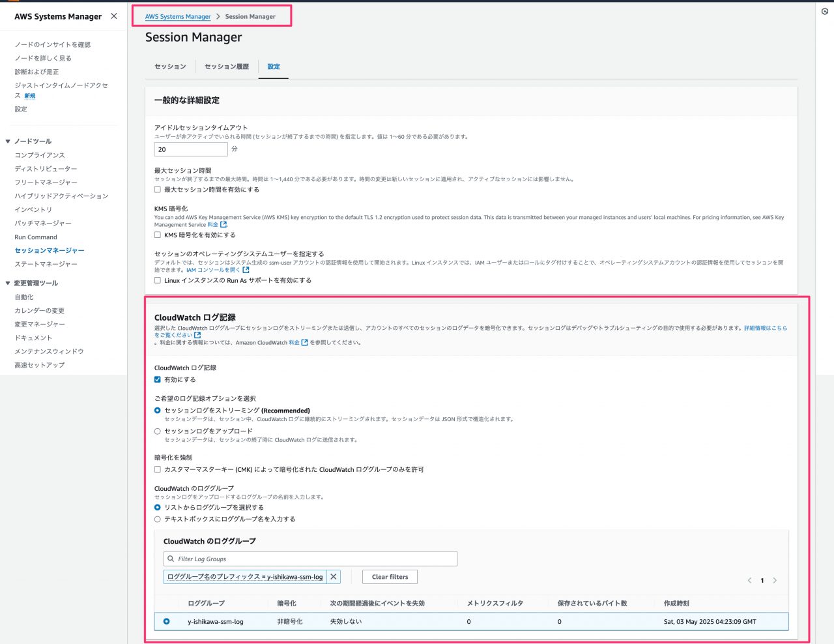Open the セッション tab
The height and width of the screenshot is (644, 834).
170,66
